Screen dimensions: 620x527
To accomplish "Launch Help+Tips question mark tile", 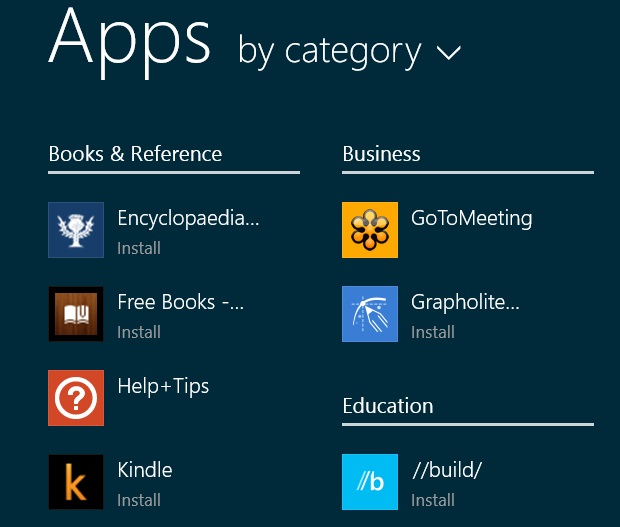I will point(76,398).
